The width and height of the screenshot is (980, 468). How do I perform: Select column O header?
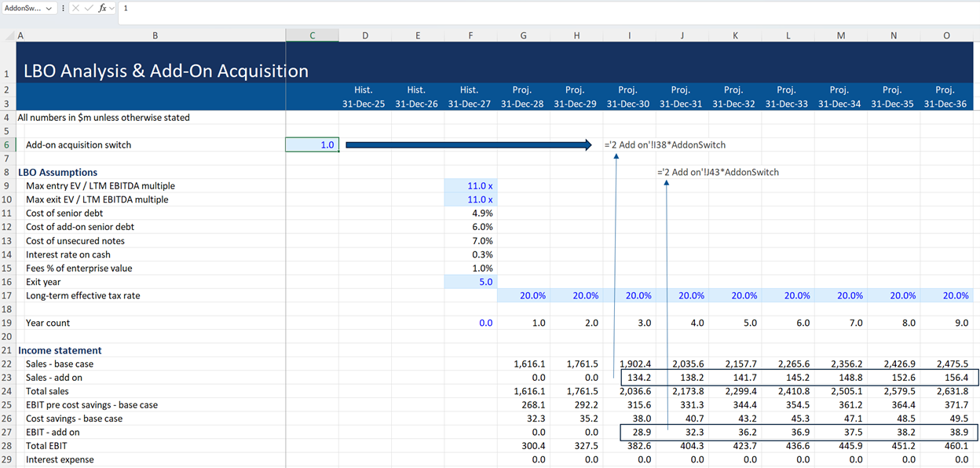point(946,35)
